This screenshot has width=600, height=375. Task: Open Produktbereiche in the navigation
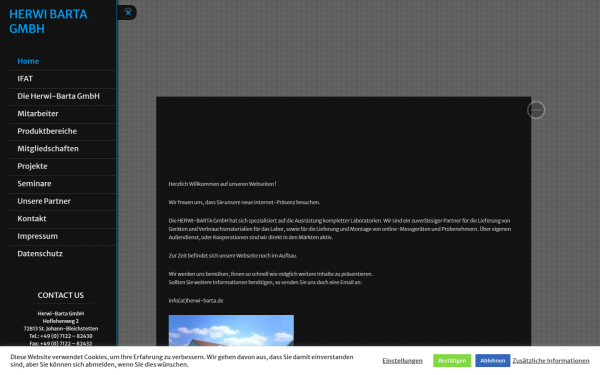click(x=47, y=131)
